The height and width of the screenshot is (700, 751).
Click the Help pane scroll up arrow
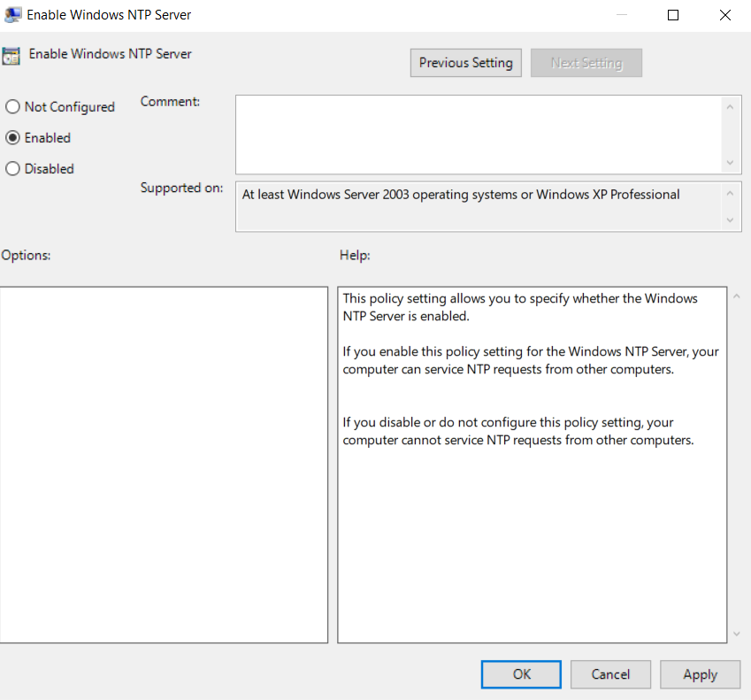tap(737, 296)
